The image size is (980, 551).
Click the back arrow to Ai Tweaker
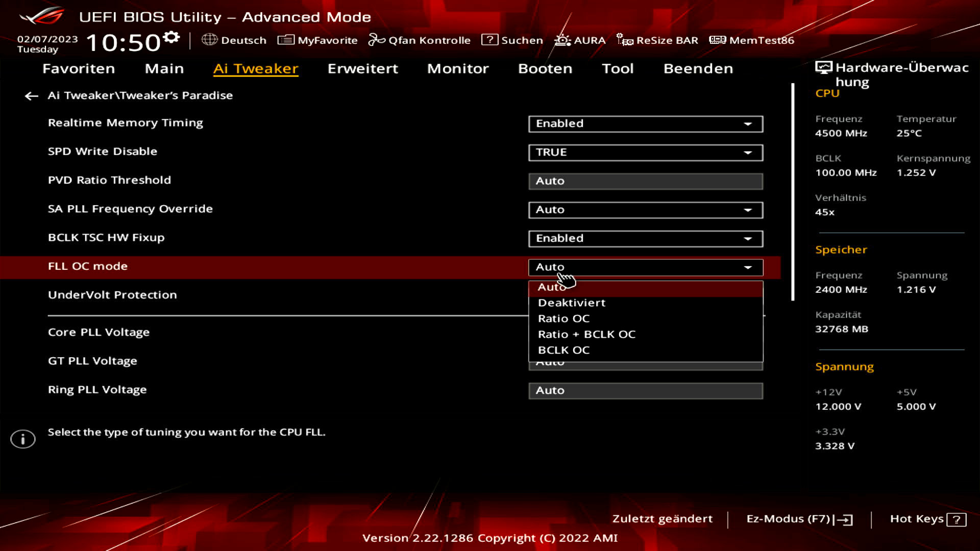(x=32, y=96)
